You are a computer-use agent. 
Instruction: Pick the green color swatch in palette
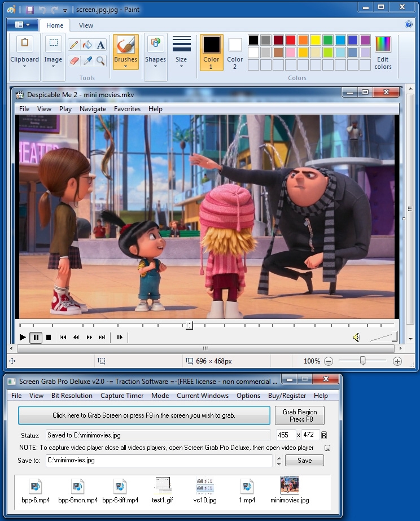(328, 40)
